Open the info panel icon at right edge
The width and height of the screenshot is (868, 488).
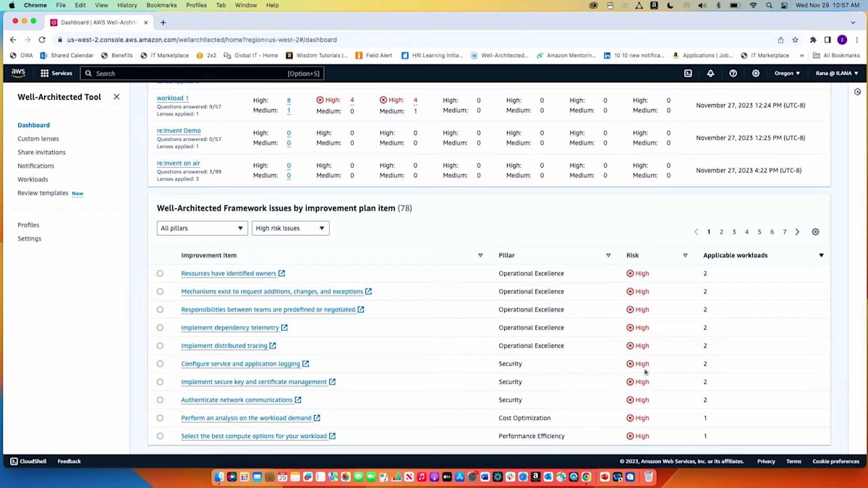857,92
